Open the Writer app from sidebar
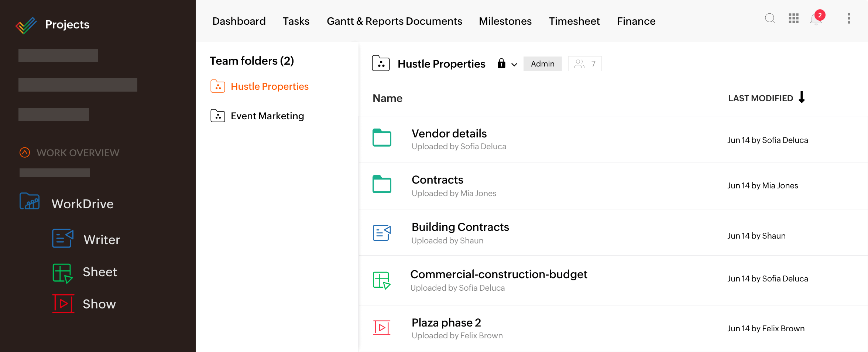Image resolution: width=868 pixels, height=352 pixels. point(102,239)
